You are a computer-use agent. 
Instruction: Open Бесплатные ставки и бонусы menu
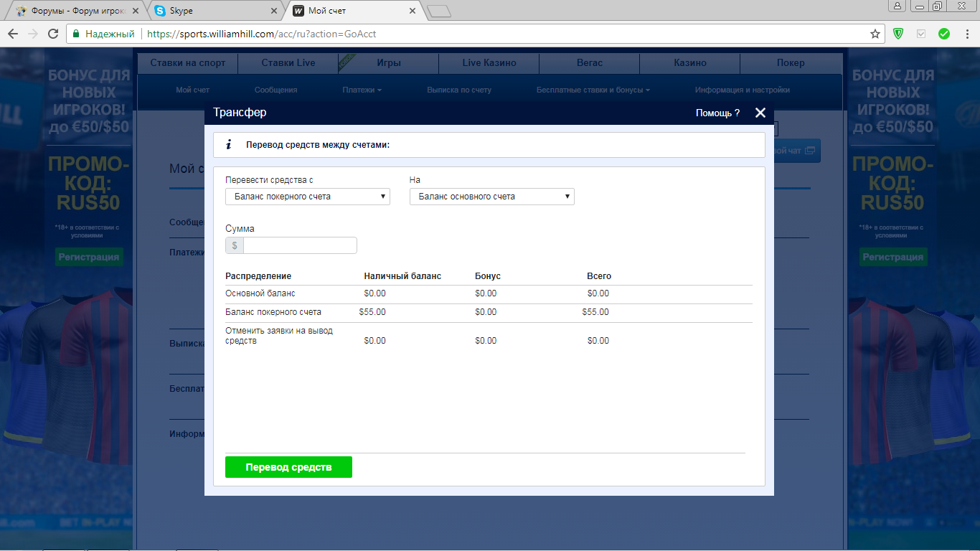click(593, 90)
